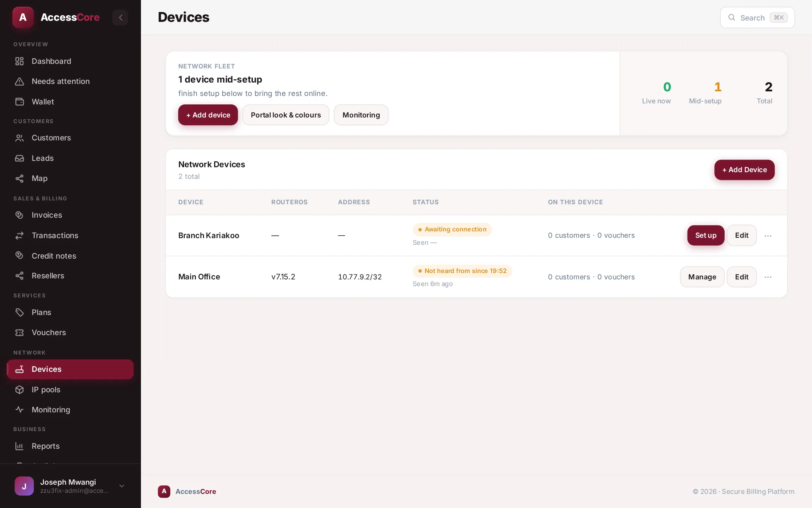Open the Wallet page
This screenshot has width=812, height=508.
[x=70, y=102]
